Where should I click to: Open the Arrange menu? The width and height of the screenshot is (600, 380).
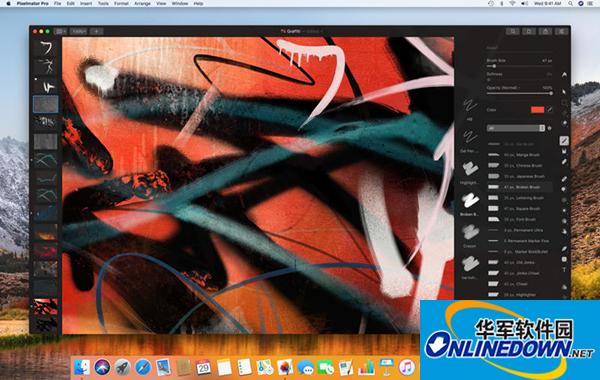(x=142, y=3)
